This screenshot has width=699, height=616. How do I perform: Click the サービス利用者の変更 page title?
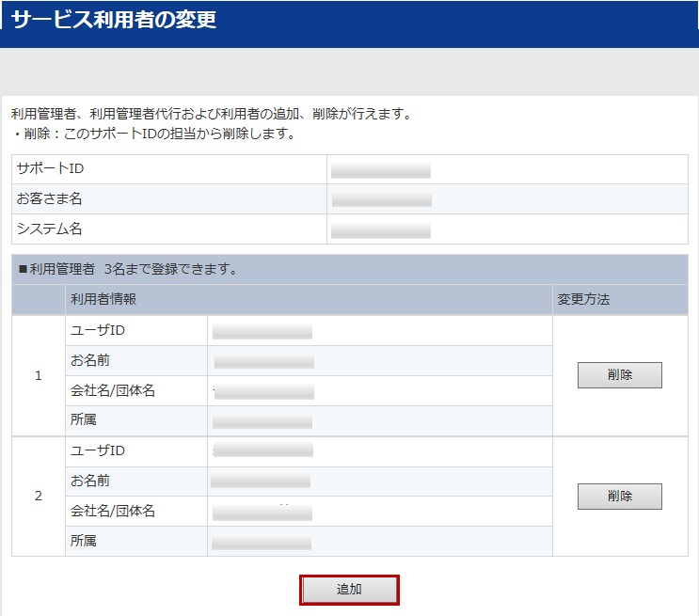pyautogui.click(x=114, y=20)
